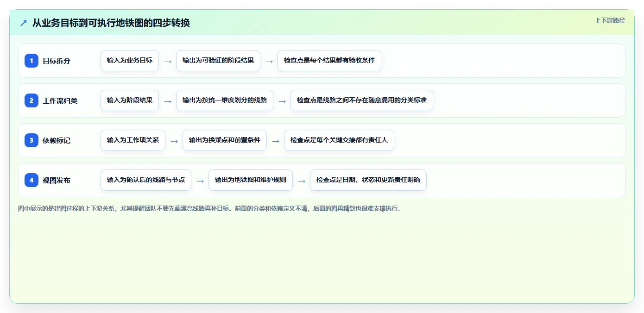Select the 工作流归类 step label
The width and height of the screenshot is (644, 313).
click(60, 100)
